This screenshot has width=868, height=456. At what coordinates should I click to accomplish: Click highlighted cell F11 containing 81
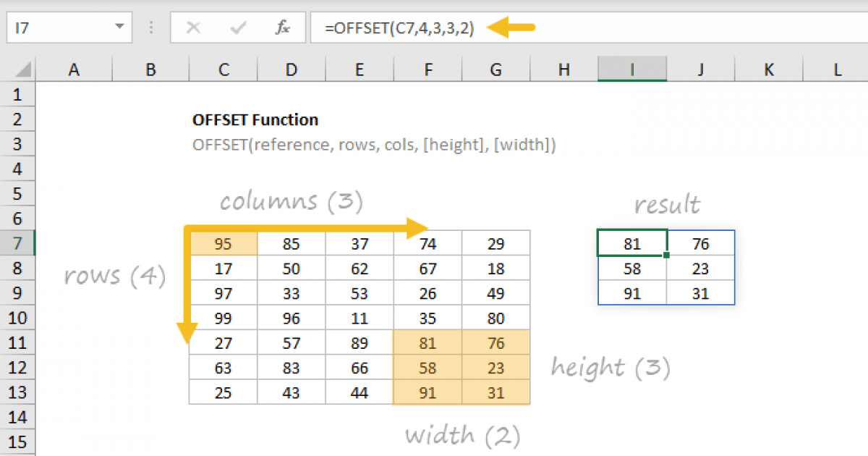(x=428, y=343)
